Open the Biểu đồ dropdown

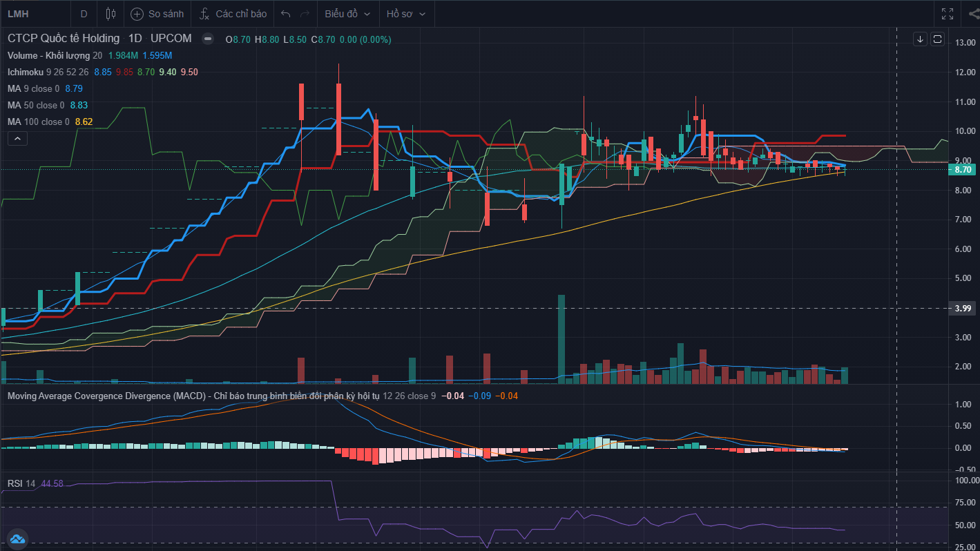click(347, 14)
